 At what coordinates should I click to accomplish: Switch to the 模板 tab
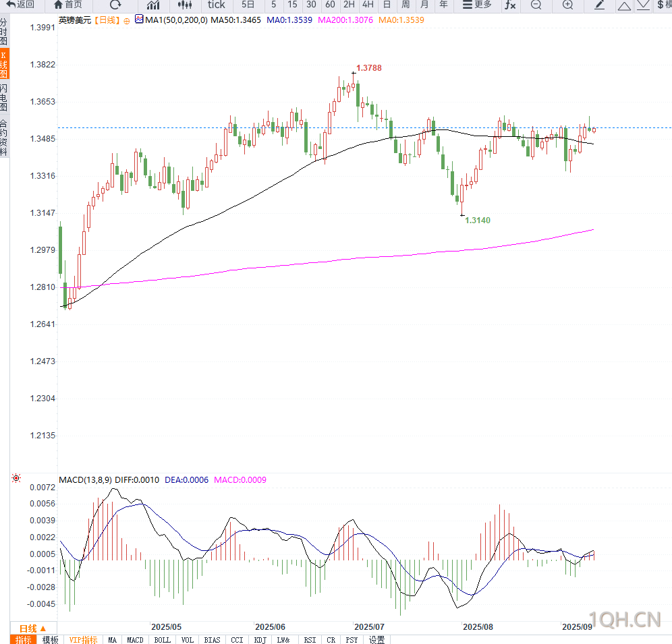[50, 640]
